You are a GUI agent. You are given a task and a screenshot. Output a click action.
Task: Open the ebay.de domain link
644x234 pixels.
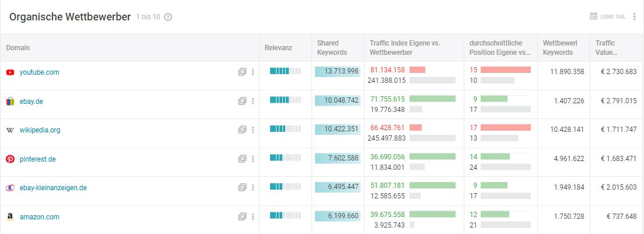[x=32, y=102]
